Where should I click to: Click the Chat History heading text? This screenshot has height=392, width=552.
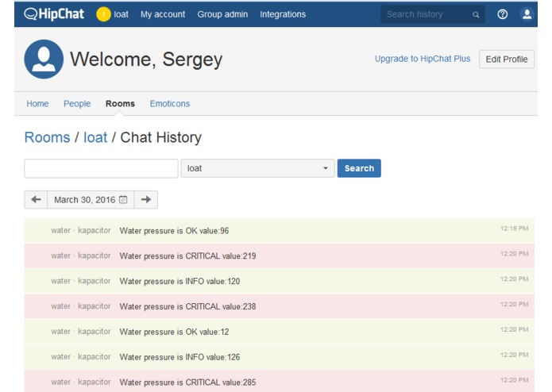(x=161, y=137)
